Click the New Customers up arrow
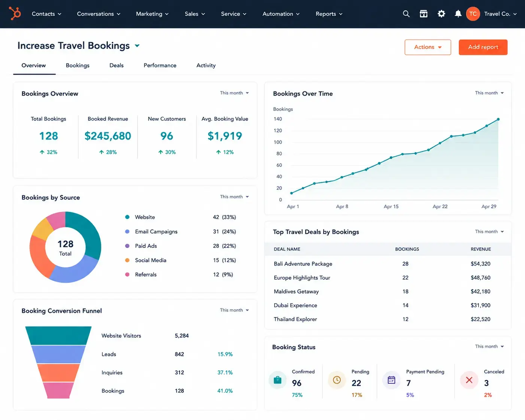The width and height of the screenshot is (525, 420). coord(161,152)
